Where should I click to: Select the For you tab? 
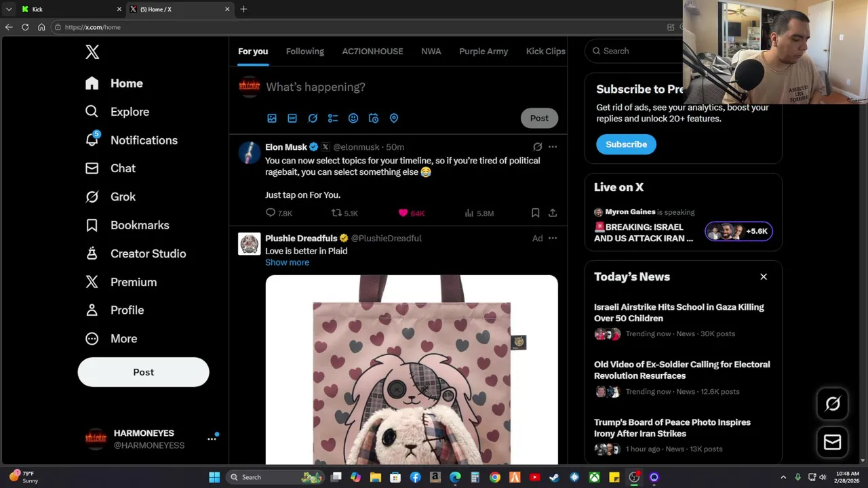[253, 52]
